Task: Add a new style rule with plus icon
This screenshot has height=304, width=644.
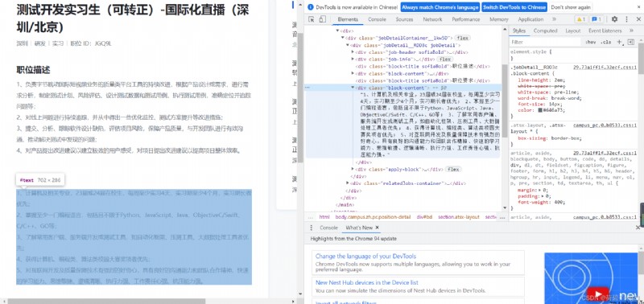Action: tap(619, 42)
